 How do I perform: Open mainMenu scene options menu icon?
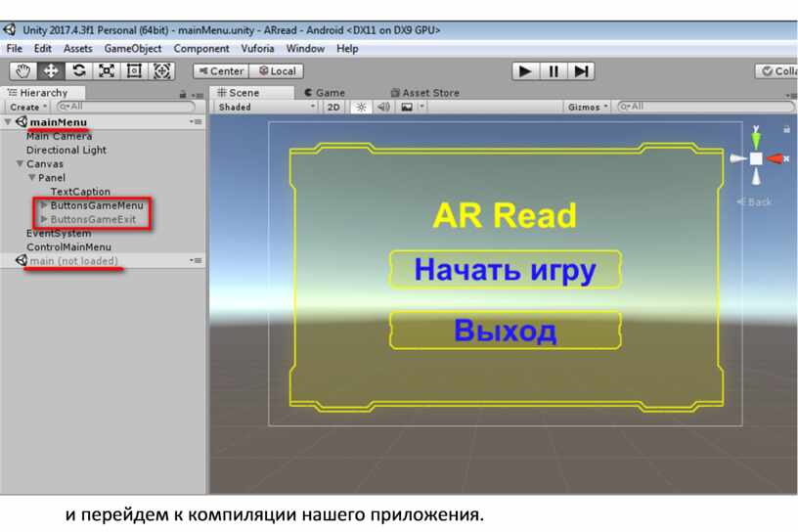(x=196, y=121)
